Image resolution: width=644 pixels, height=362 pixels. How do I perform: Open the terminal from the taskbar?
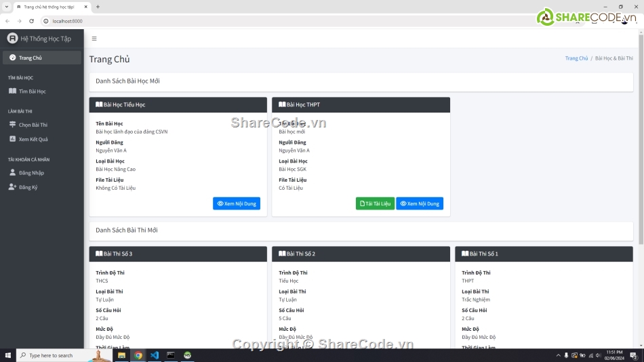coord(171,355)
